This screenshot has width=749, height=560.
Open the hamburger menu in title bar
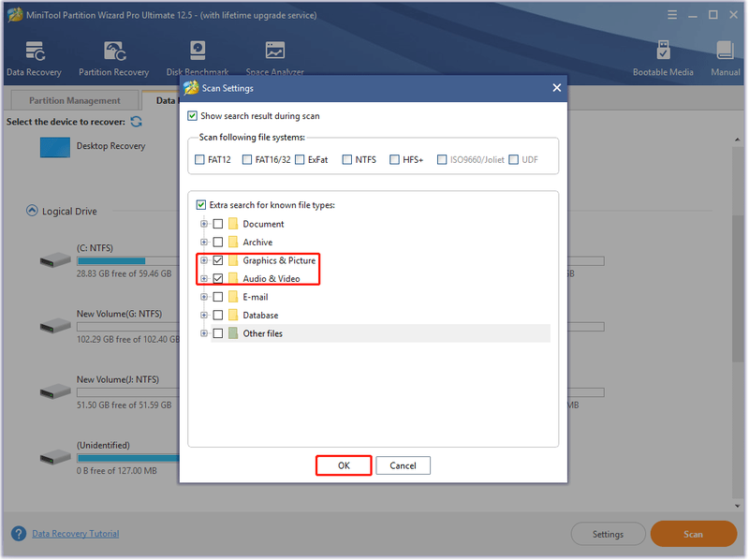[x=672, y=15]
